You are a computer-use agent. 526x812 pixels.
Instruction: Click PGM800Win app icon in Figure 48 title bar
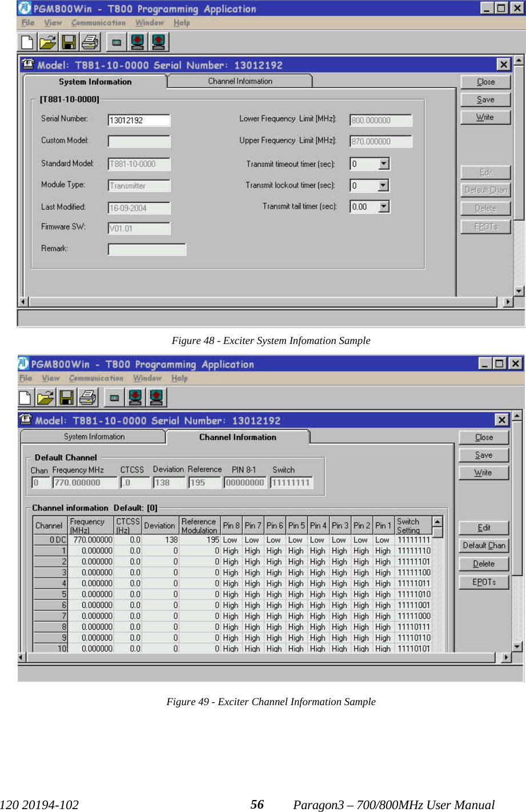(24, 9)
